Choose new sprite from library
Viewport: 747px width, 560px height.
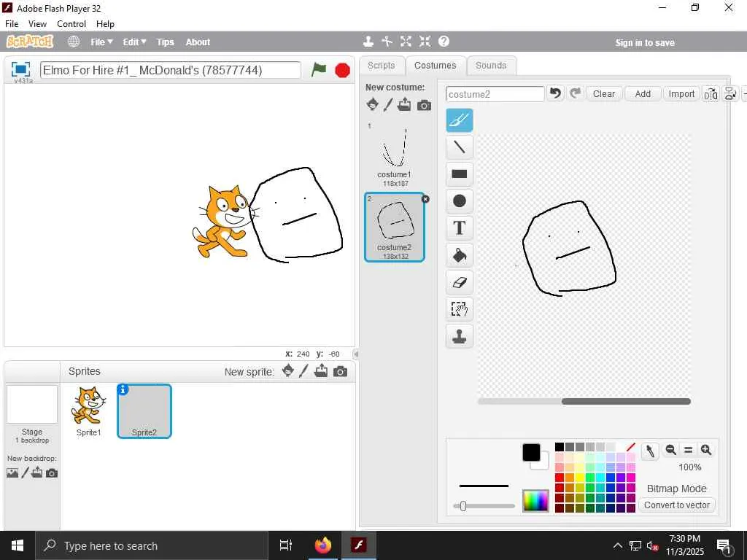[287, 371]
